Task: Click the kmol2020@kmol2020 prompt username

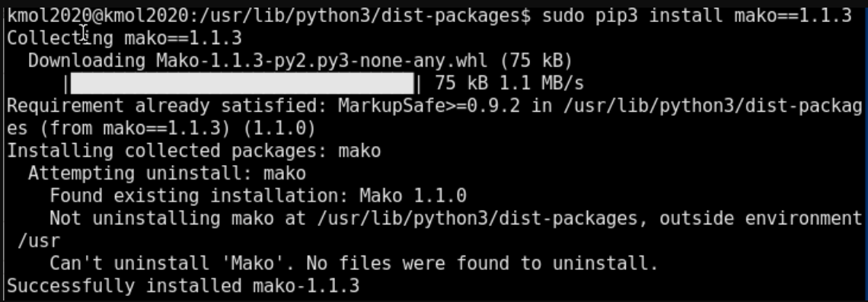Action: 98,15
